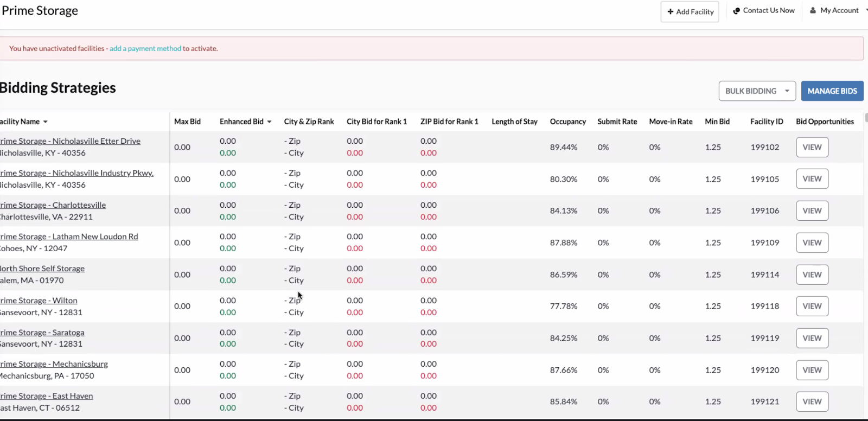View bid opportunities for facility 199120
Viewport: 868px width, 421px height.
(x=812, y=370)
